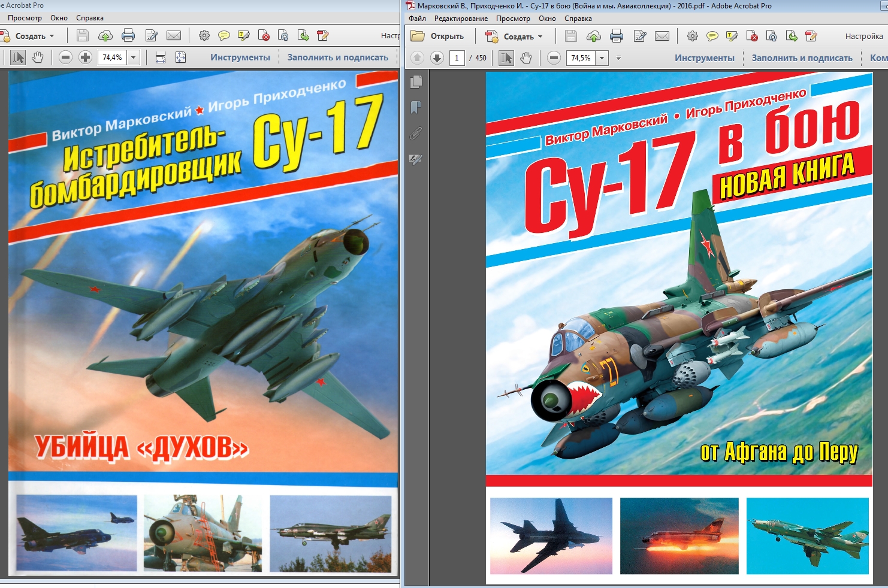
Task: Click Edit text icon in left window
Action: point(152,35)
